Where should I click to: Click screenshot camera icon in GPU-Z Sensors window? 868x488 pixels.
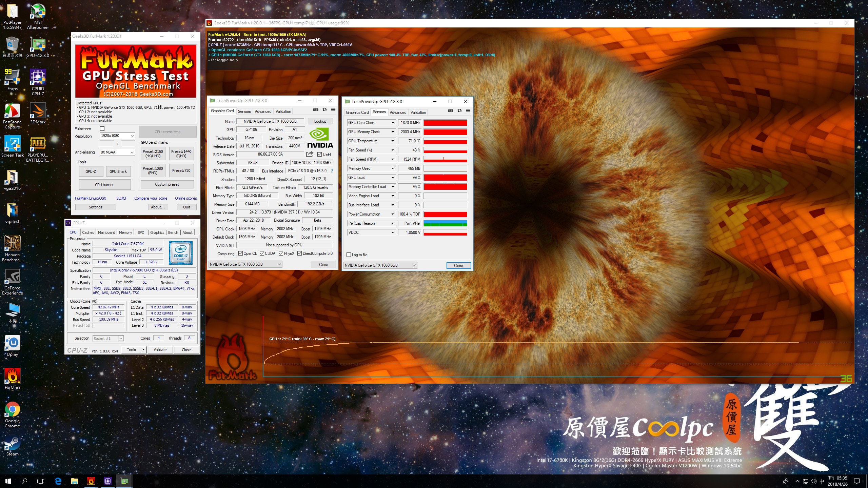[451, 110]
